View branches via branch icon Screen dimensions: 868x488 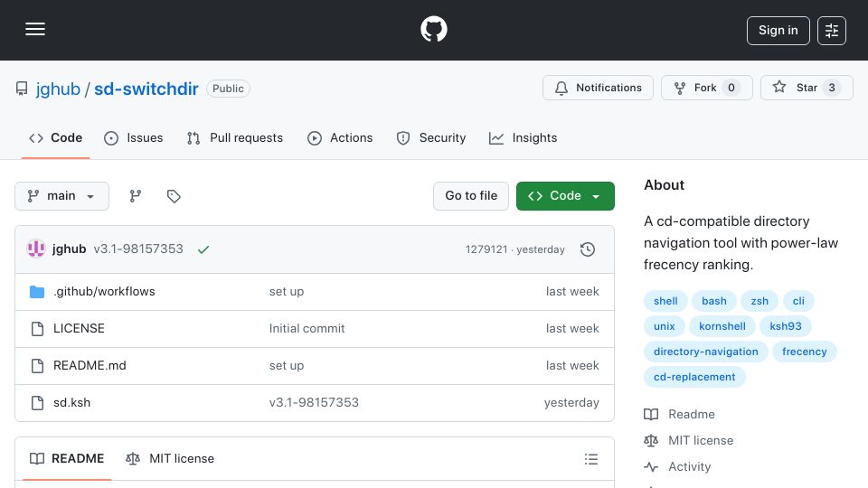coord(135,196)
